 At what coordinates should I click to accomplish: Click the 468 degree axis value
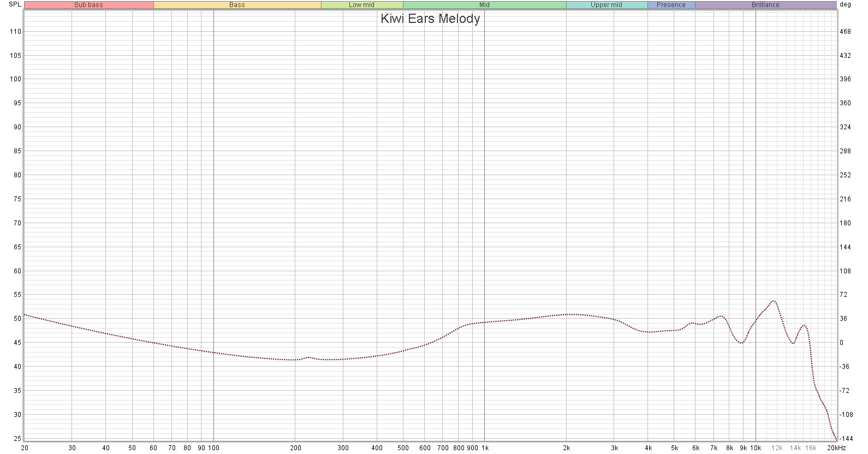[x=845, y=32]
